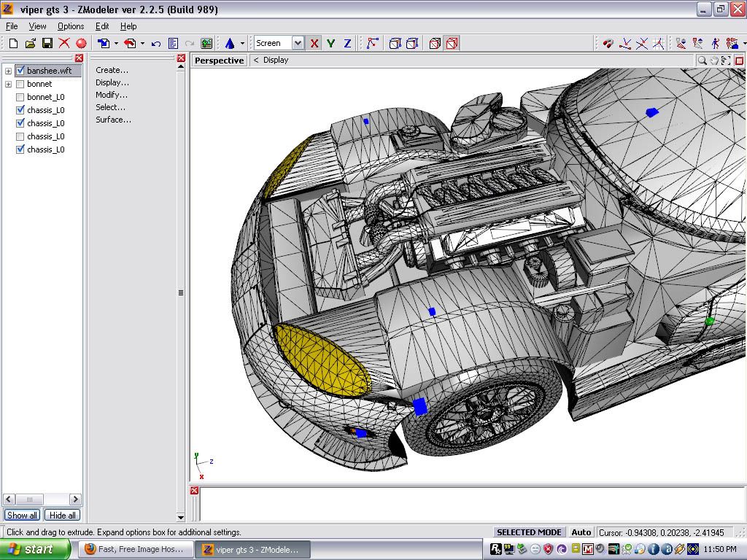Viewport: 747px width, 560px height.
Task: Uncheck the banshee.wft checkbox
Action: (x=20, y=71)
